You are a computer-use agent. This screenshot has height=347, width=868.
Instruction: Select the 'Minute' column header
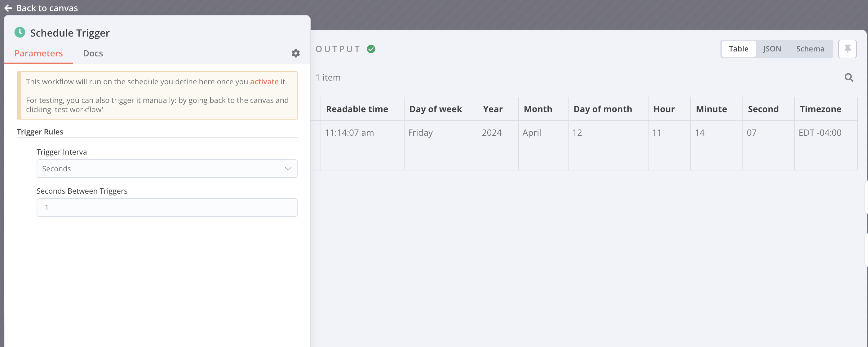tap(716, 109)
